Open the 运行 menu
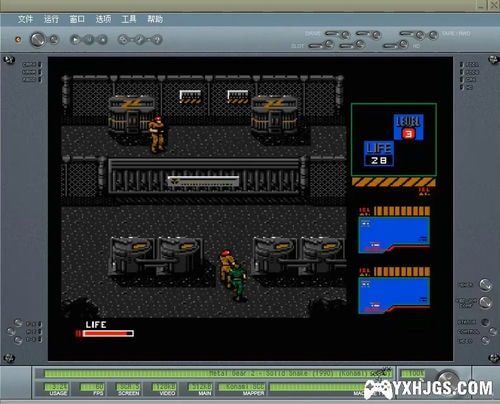500x404 pixels. 51,19
